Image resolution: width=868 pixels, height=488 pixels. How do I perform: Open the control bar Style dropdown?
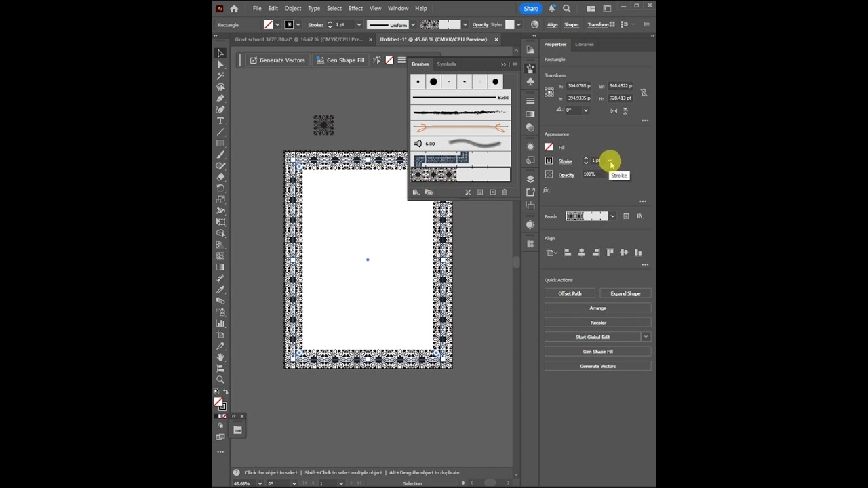tap(520, 25)
